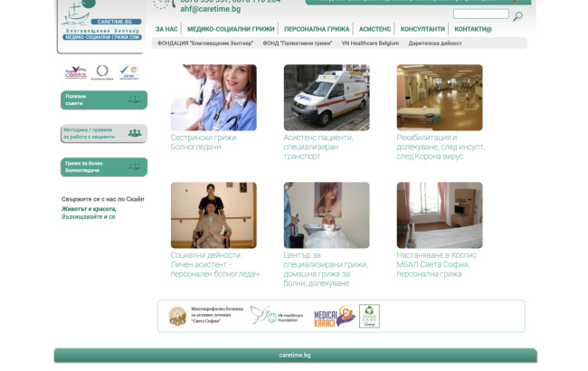Open the ambulance photo thumbnail

327,98
